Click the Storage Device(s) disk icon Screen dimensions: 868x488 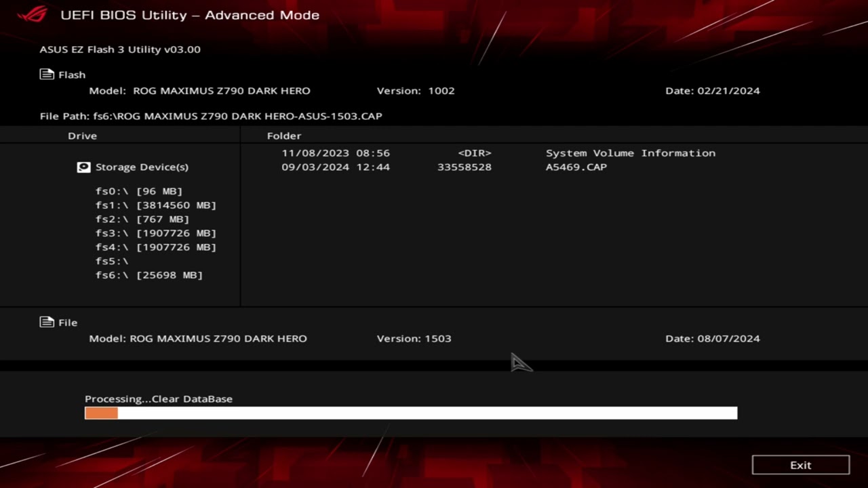(83, 167)
